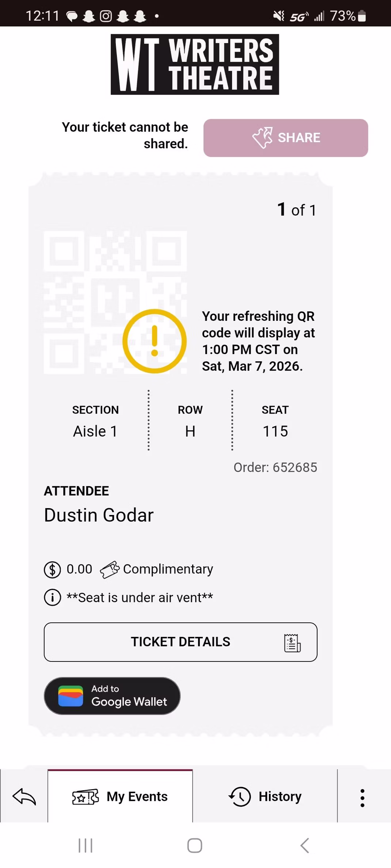This screenshot has width=391, height=868.
Task: Tap the back arrow in bottom bar
Action: tap(24, 796)
